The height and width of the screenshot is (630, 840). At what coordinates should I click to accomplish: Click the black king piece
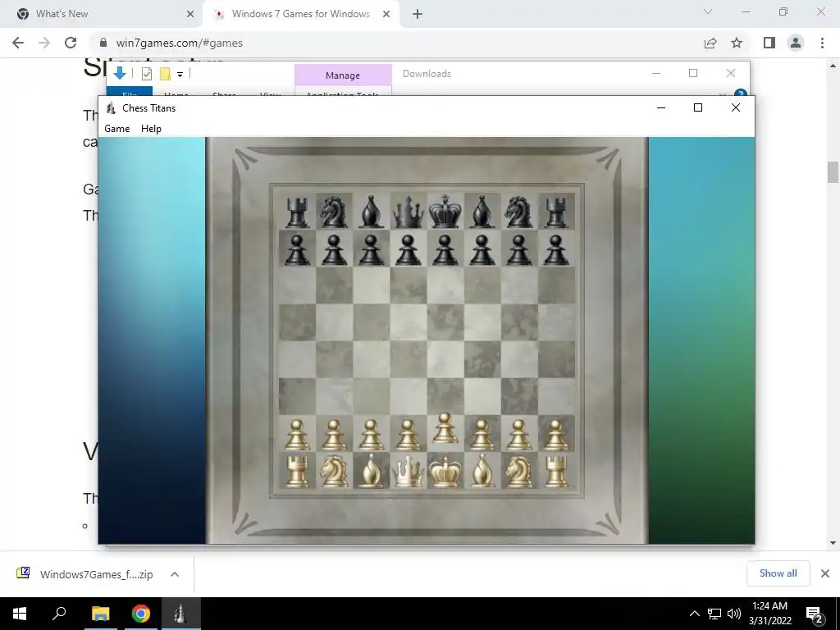[445, 212]
